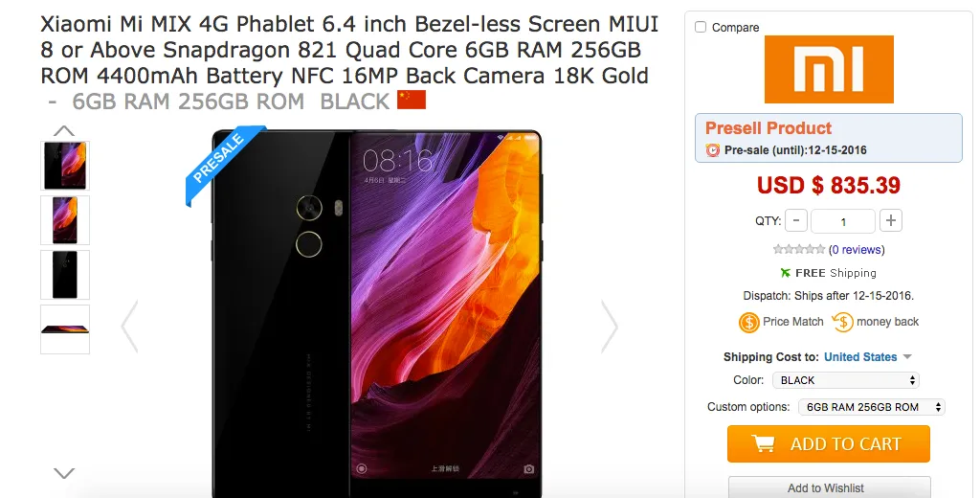Check the Compare checkbox

point(701,27)
